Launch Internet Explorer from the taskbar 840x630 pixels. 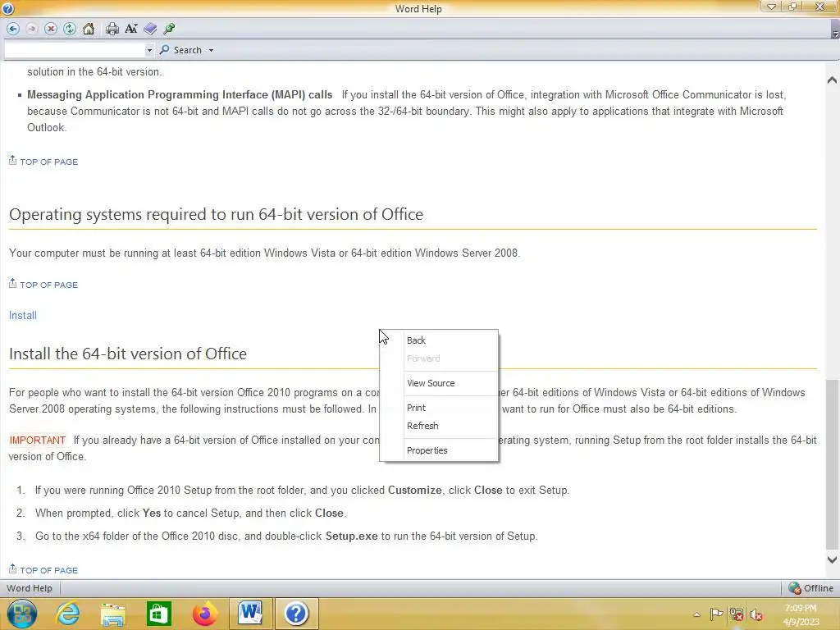[x=68, y=614]
